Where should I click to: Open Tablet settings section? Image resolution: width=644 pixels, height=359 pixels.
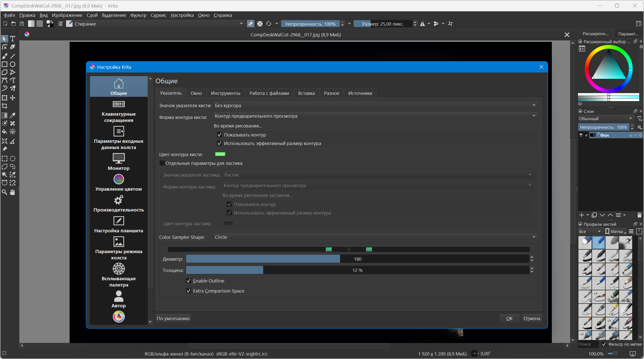point(119,225)
